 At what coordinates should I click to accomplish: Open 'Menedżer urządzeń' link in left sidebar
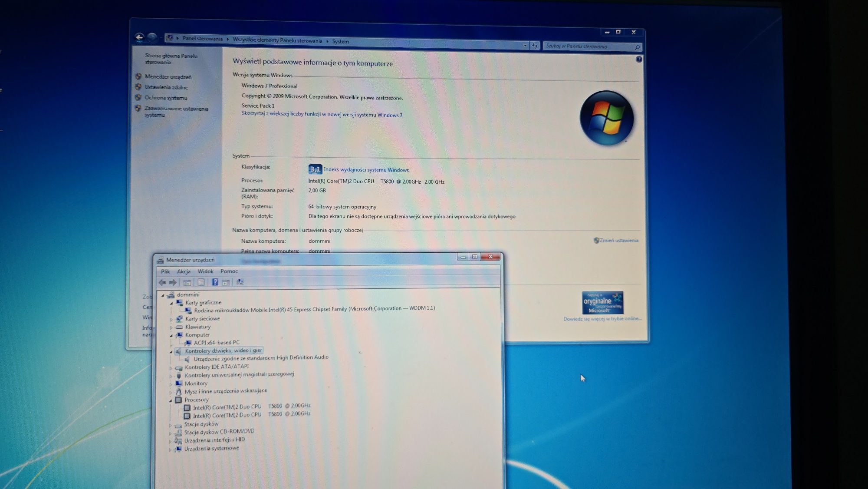pos(168,77)
